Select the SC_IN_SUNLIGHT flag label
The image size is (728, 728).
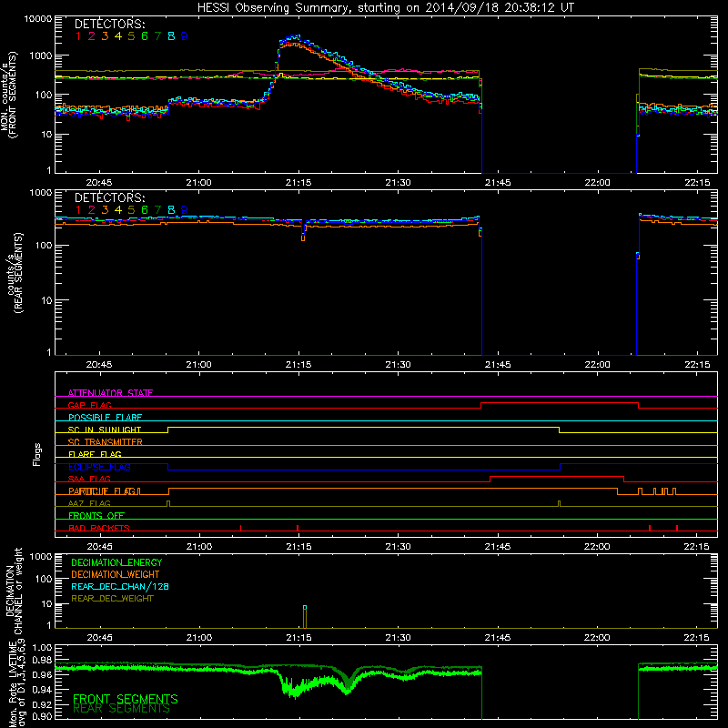[105, 430]
